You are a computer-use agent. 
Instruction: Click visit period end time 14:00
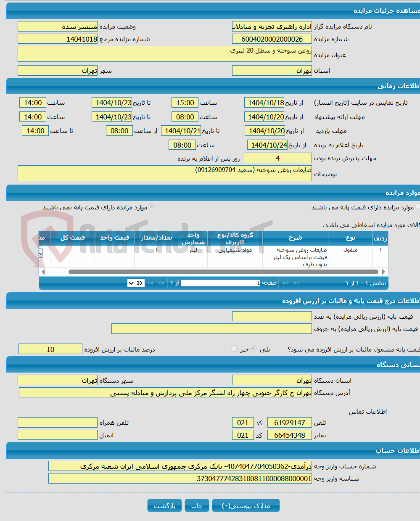[x=35, y=131]
